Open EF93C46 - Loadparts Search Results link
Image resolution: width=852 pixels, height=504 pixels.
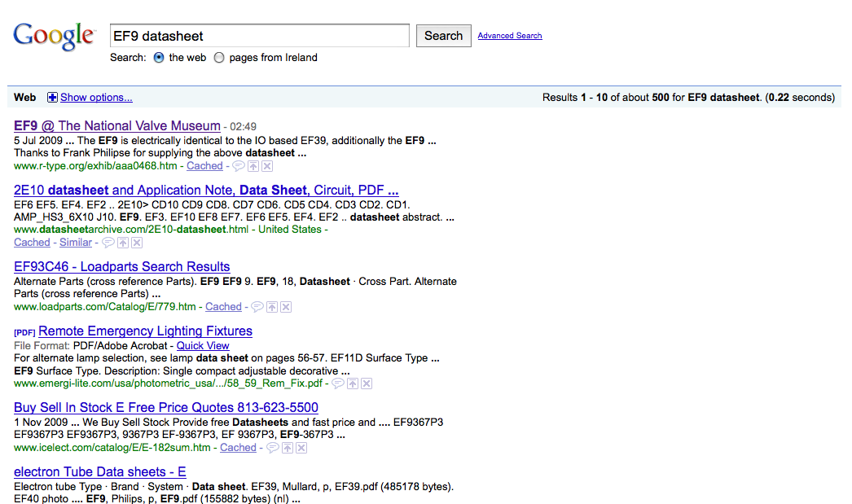(121, 267)
